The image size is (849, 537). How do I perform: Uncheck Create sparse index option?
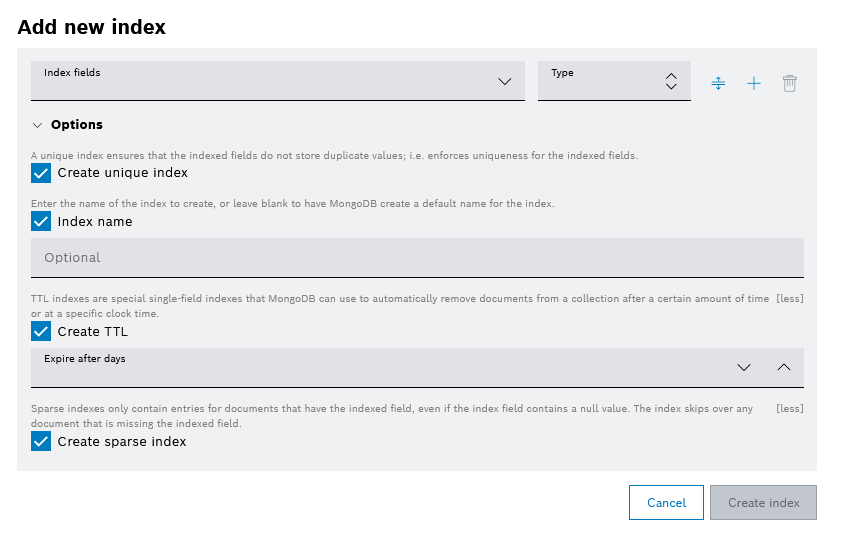tap(41, 441)
